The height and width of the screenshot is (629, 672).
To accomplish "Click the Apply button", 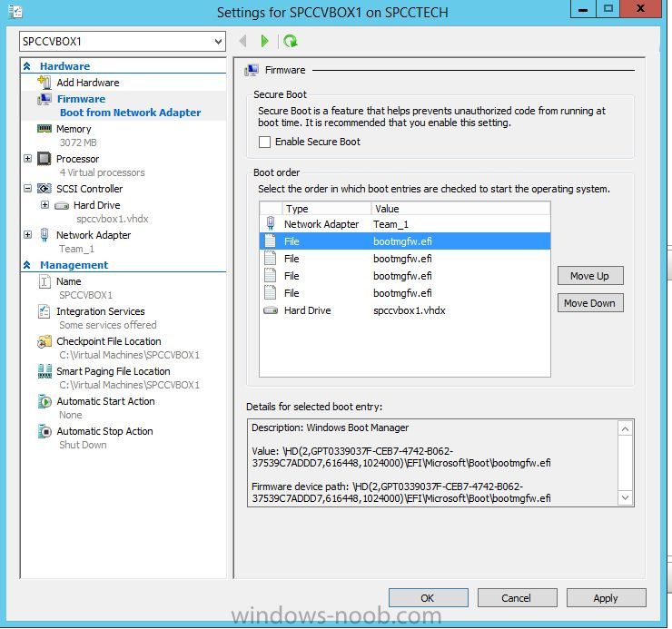I will (605, 598).
